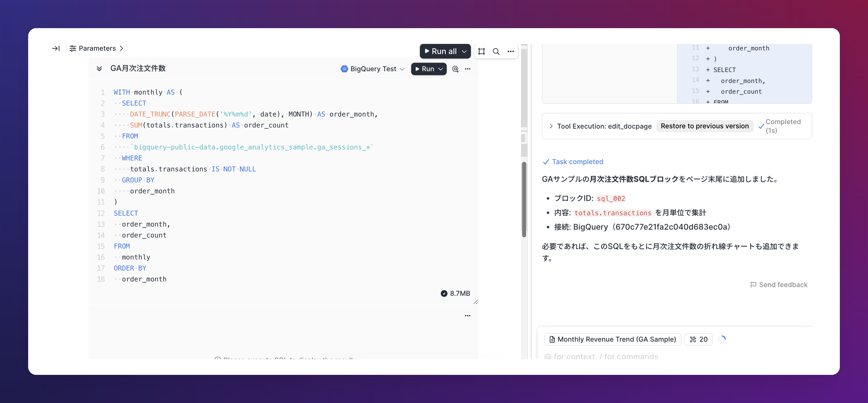
Task: Open search with magnifier icon
Action: (496, 52)
